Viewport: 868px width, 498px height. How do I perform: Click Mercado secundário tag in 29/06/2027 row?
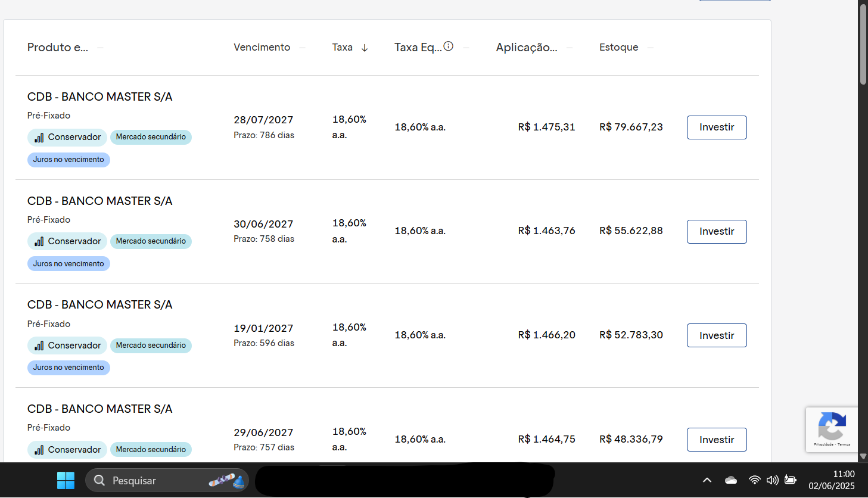tap(151, 450)
